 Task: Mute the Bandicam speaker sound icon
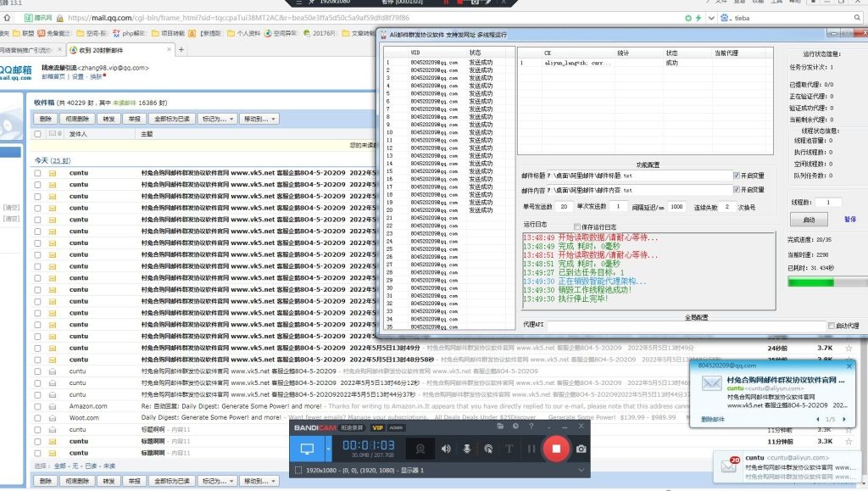pyautogui.click(x=446, y=448)
